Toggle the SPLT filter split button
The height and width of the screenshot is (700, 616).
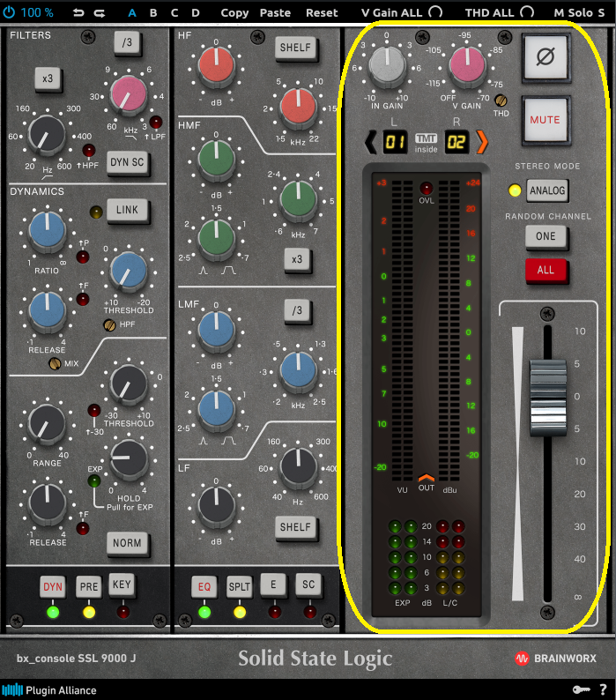239,586
